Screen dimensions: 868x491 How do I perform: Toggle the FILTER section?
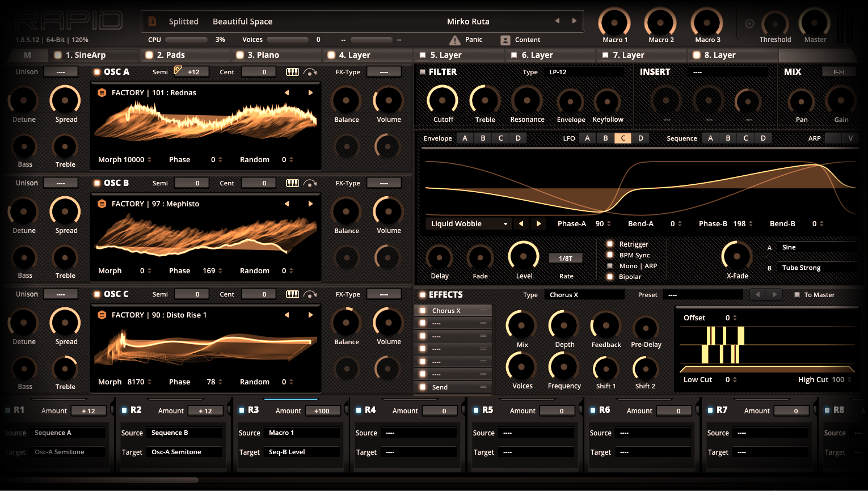coord(423,72)
